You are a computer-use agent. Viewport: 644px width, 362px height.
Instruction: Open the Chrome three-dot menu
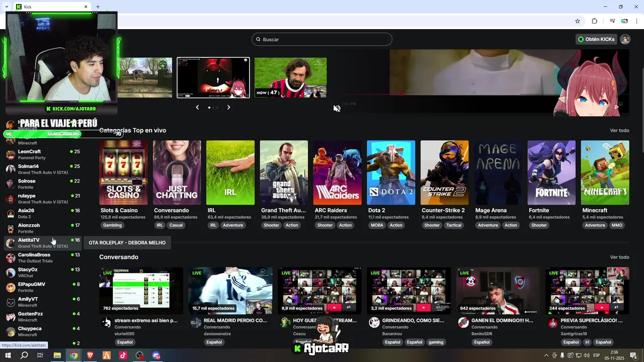coord(637,21)
